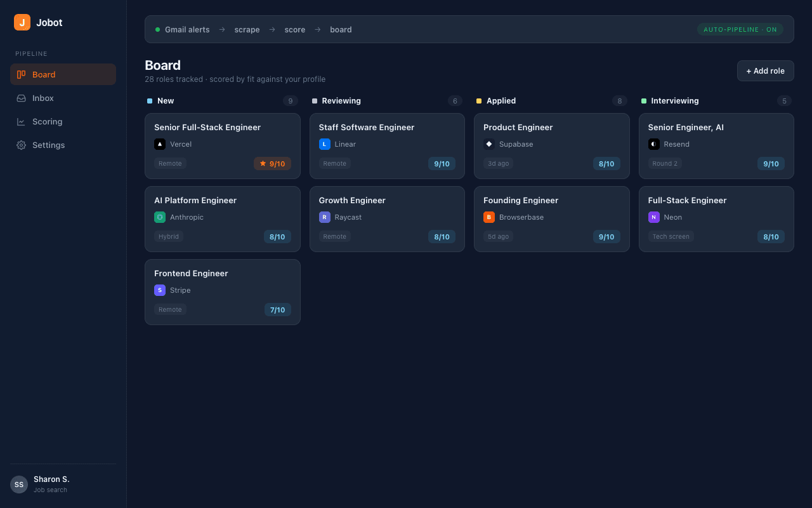
Task: Click the Inbox tray icon
Action: point(21,98)
